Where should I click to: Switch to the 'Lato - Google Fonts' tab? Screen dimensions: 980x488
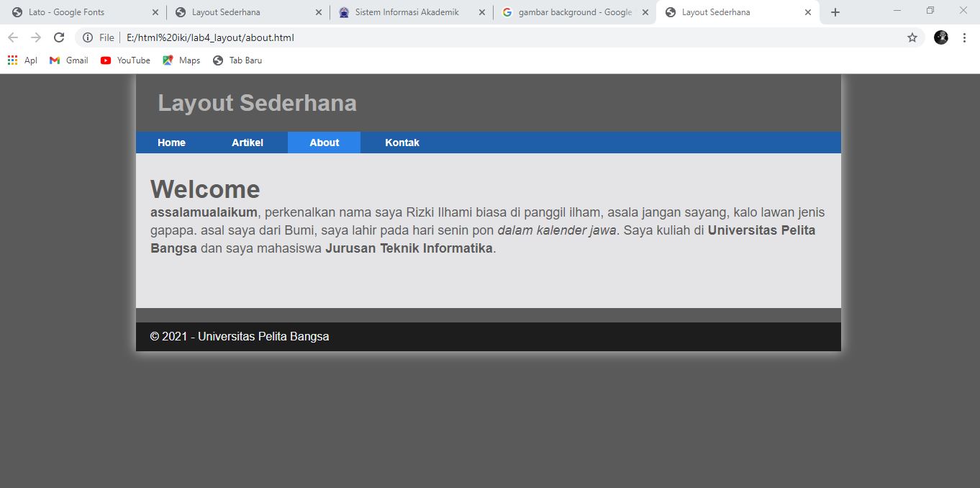click(x=79, y=12)
